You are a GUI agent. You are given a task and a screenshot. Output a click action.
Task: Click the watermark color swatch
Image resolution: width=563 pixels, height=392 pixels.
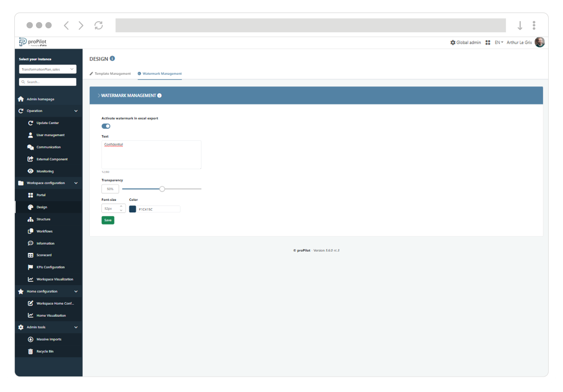coord(132,209)
